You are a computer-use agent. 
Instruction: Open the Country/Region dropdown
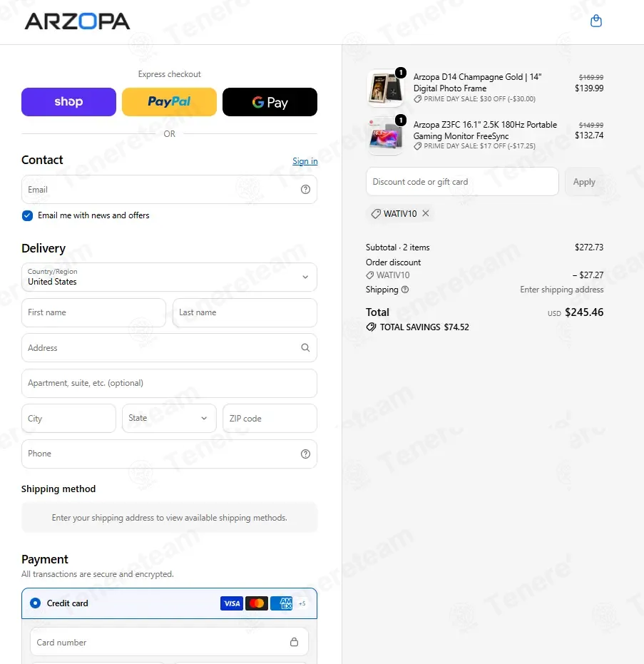[x=169, y=277]
